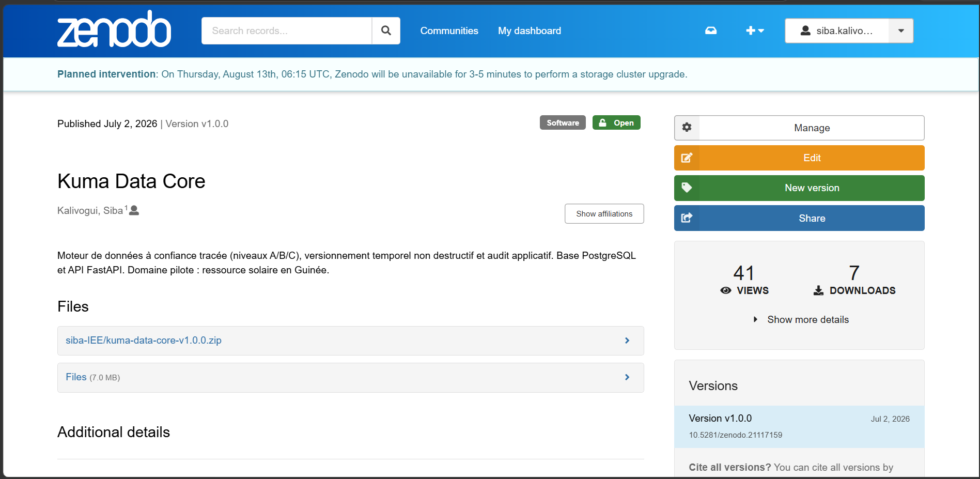Open the Zenodo logo home link
Screen dimensions: 980x479
pyautogui.click(x=114, y=29)
